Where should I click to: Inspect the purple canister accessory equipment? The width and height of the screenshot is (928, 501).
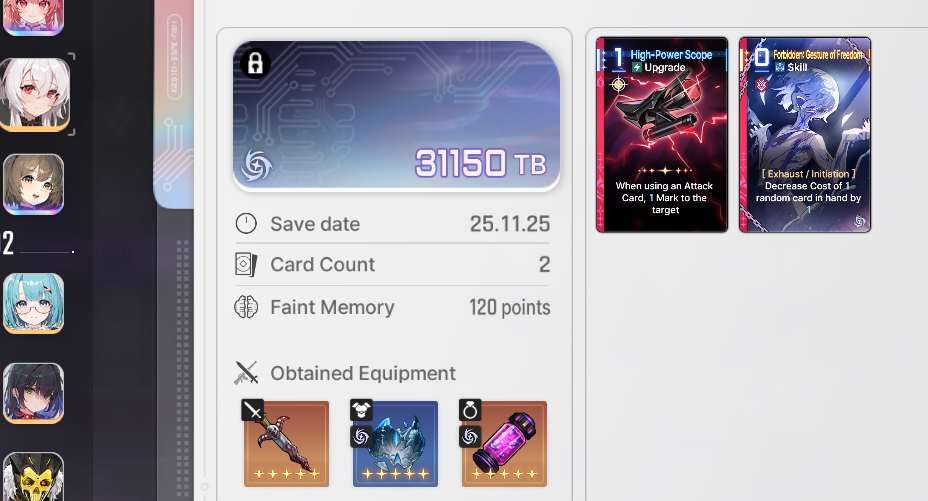coord(504,444)
